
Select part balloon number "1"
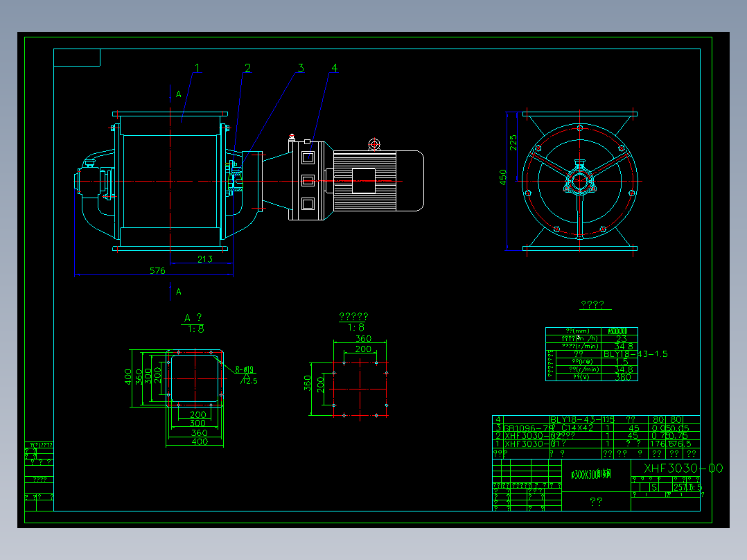[197, 68]
